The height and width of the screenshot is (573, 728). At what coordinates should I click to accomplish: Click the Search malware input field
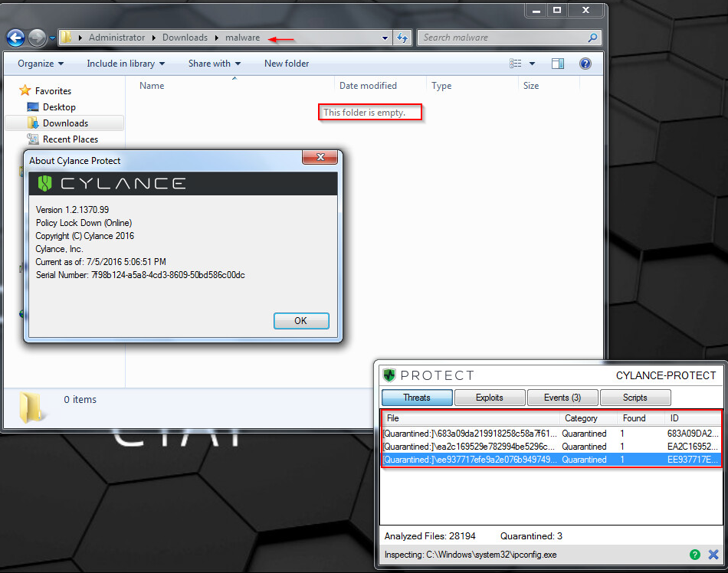point(503,38)
